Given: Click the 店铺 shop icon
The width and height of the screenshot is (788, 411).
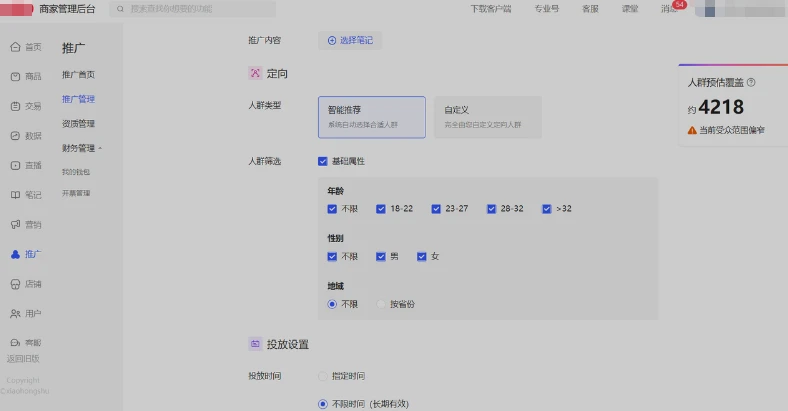Looking at the screenshot, I should 16,284.
